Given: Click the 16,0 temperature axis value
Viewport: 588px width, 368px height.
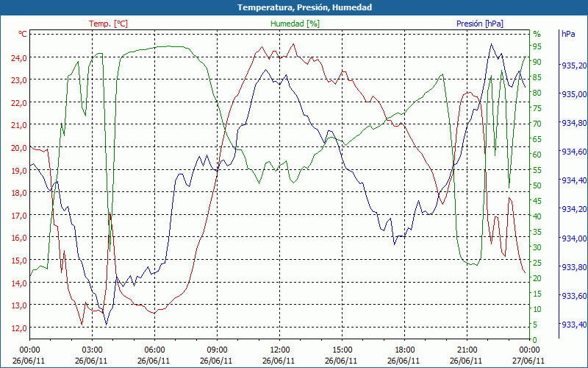Looking at the screenshot, I should (x=21, y=238).
